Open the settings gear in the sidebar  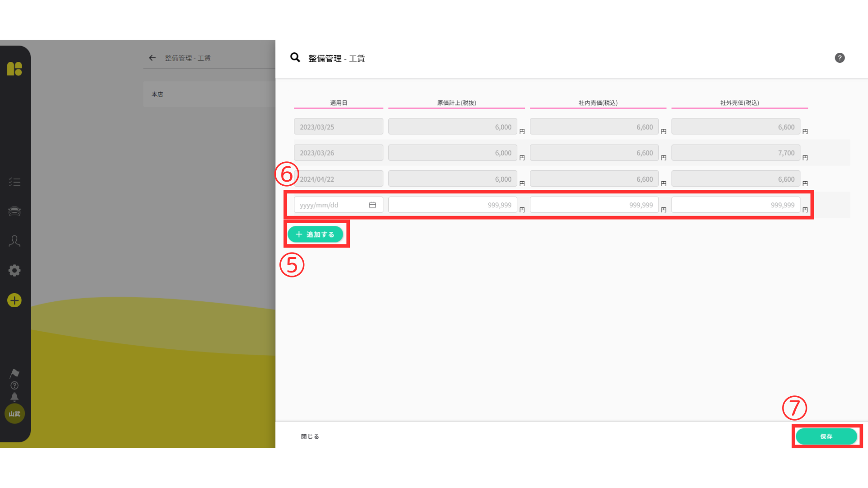(14, 271)
